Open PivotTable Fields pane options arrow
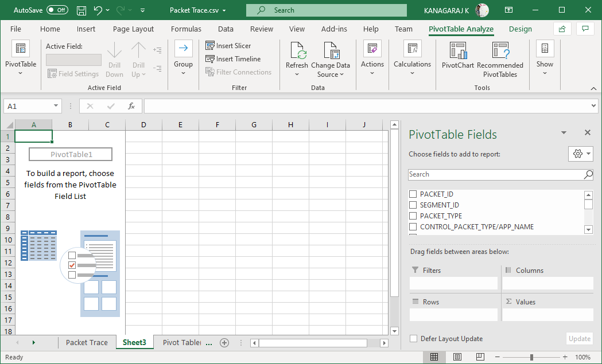Viewport: 602px width, 364px height. click(564, 133)
